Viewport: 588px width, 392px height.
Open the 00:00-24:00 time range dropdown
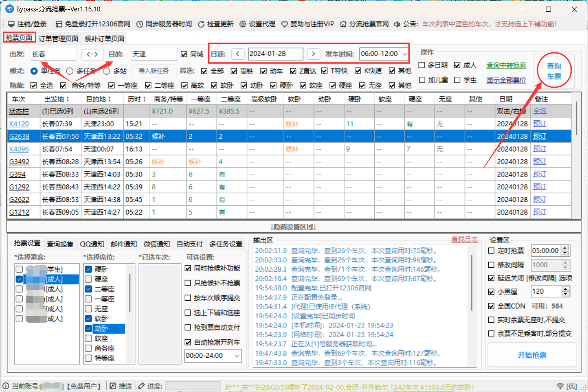[x=213, y=355]
